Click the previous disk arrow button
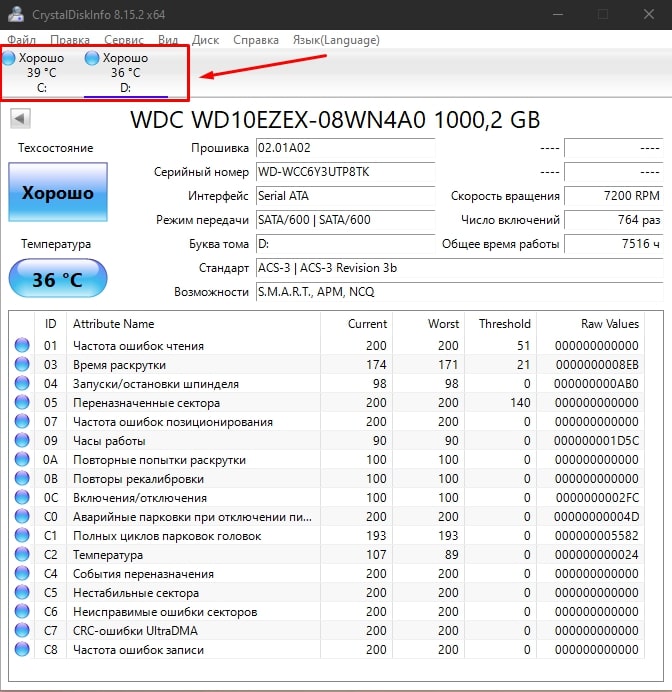 (20, 118)
